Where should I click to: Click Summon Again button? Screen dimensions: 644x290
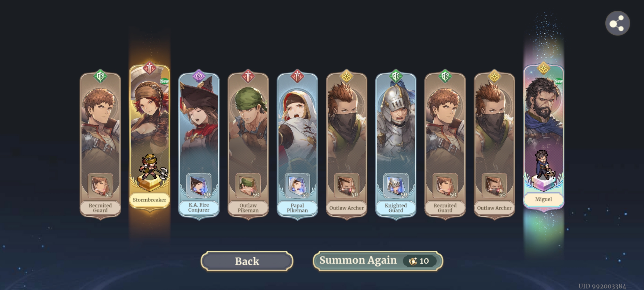(x=378, y=261)
